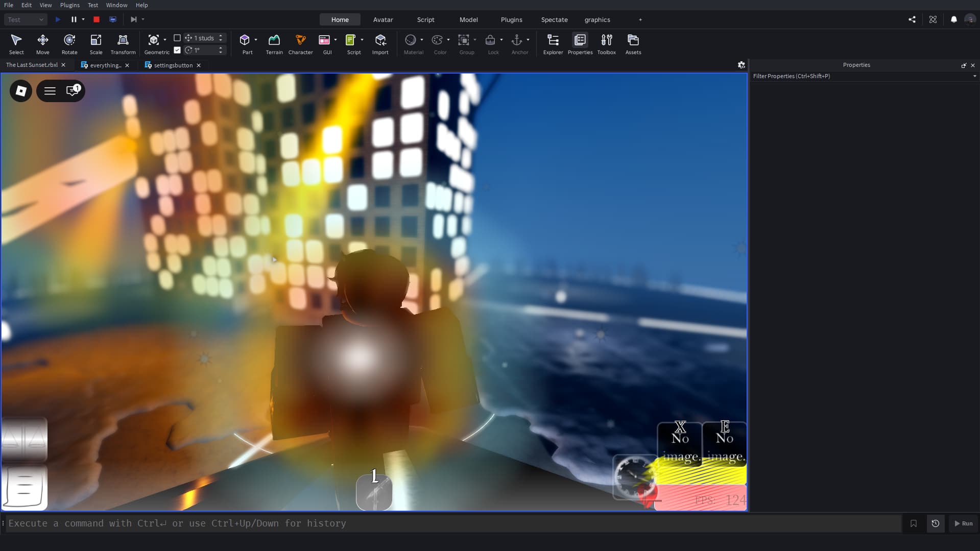Screen dimensions: 980x551
Task: Toggle the rotate snap checkbox
Action: [x=177, y=50]
